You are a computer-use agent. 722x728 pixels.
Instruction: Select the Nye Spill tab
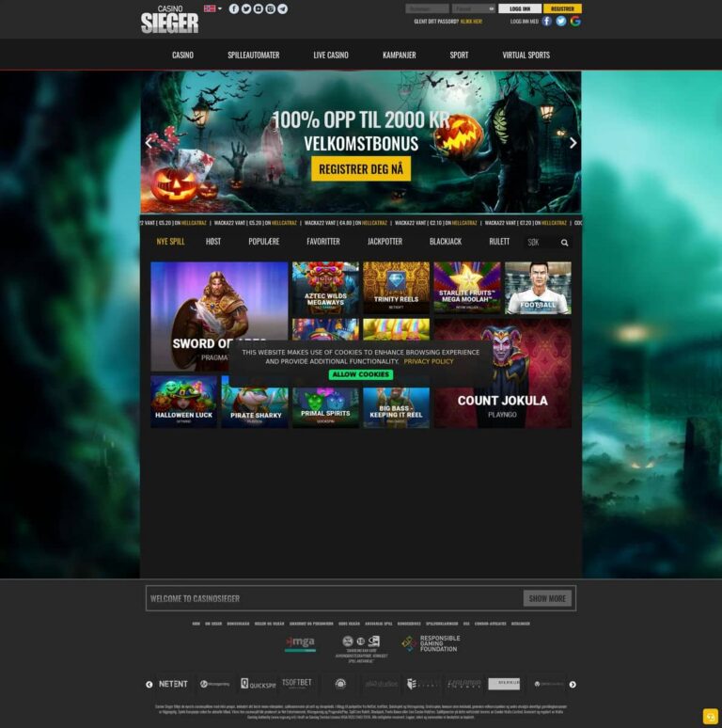point(170,242)
